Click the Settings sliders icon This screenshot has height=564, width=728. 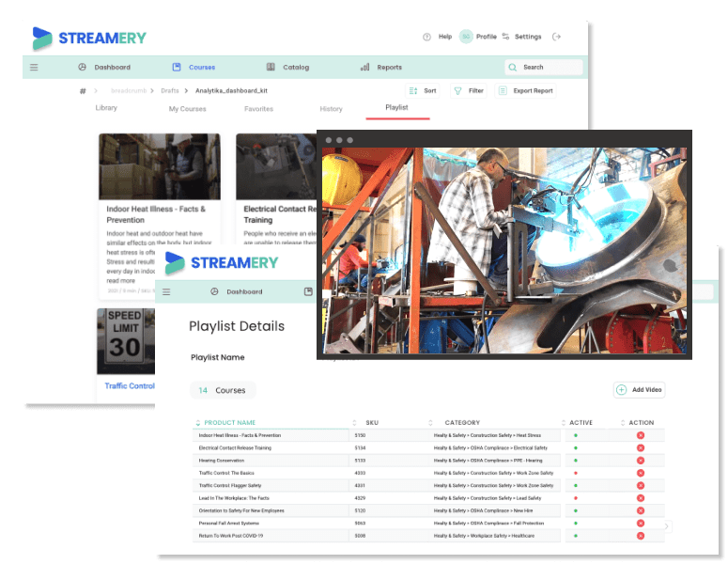coord(505,37)
